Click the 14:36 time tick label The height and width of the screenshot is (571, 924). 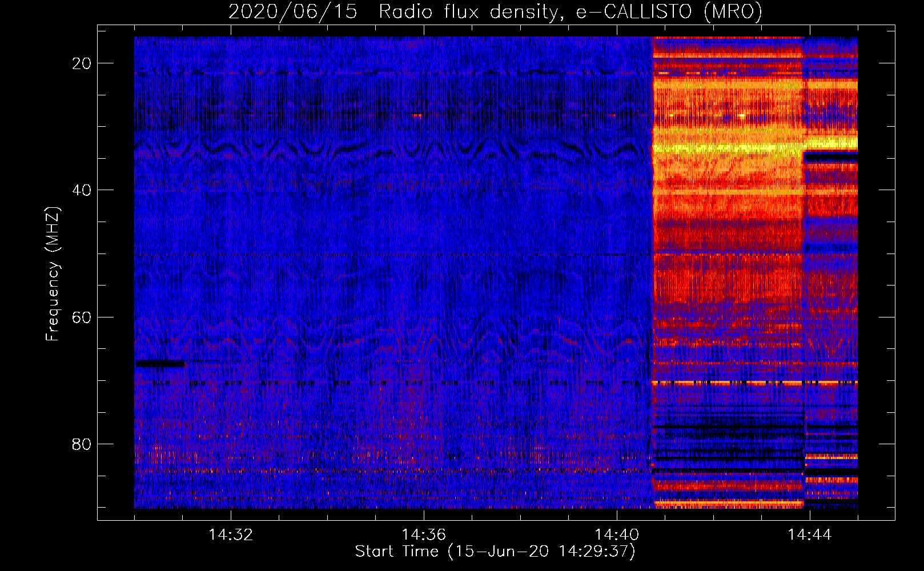pos(424,535)
